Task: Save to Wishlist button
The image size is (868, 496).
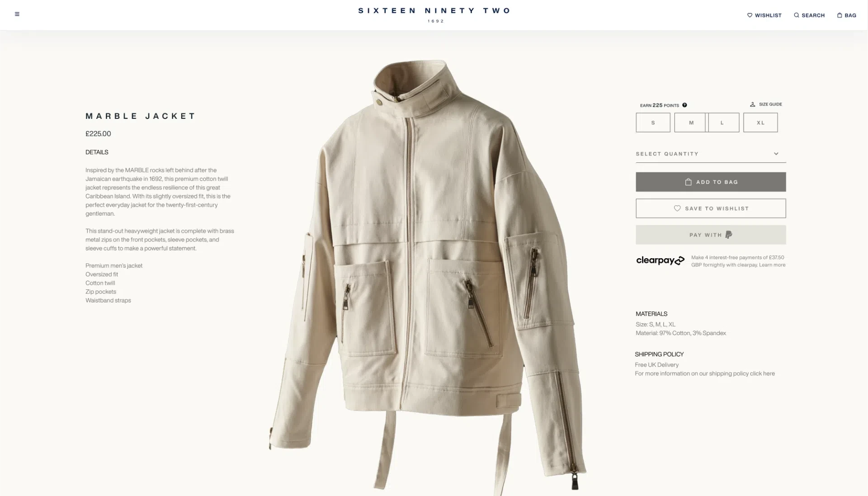Action: pyautogui.click(x=711, y=208)
